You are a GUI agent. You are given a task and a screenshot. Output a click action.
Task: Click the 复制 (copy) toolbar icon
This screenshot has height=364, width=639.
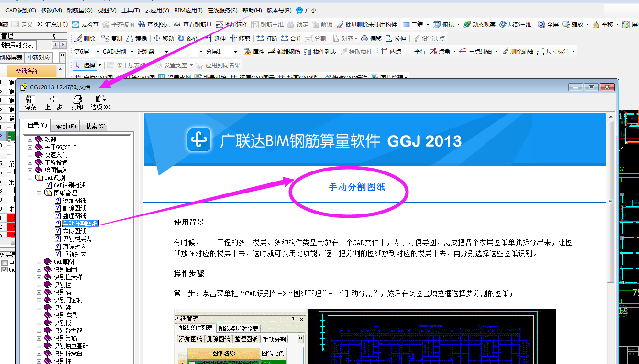coord(105,38)
